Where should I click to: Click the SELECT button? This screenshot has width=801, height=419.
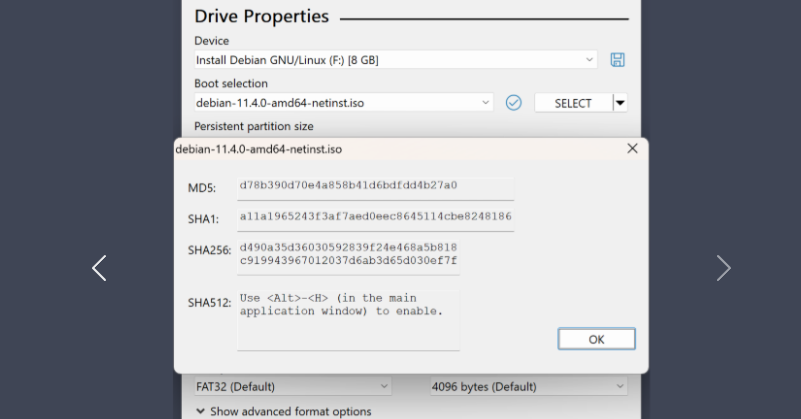tap(573, 103)
